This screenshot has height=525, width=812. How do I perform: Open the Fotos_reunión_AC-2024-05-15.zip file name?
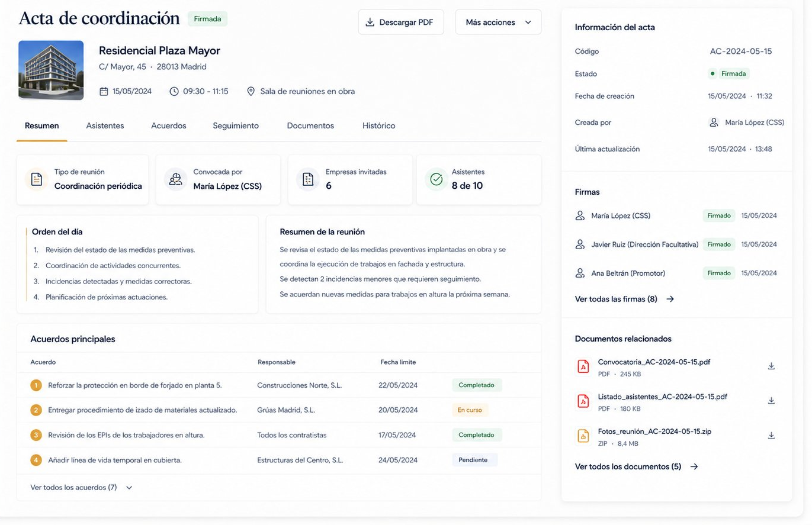point(654,431)
